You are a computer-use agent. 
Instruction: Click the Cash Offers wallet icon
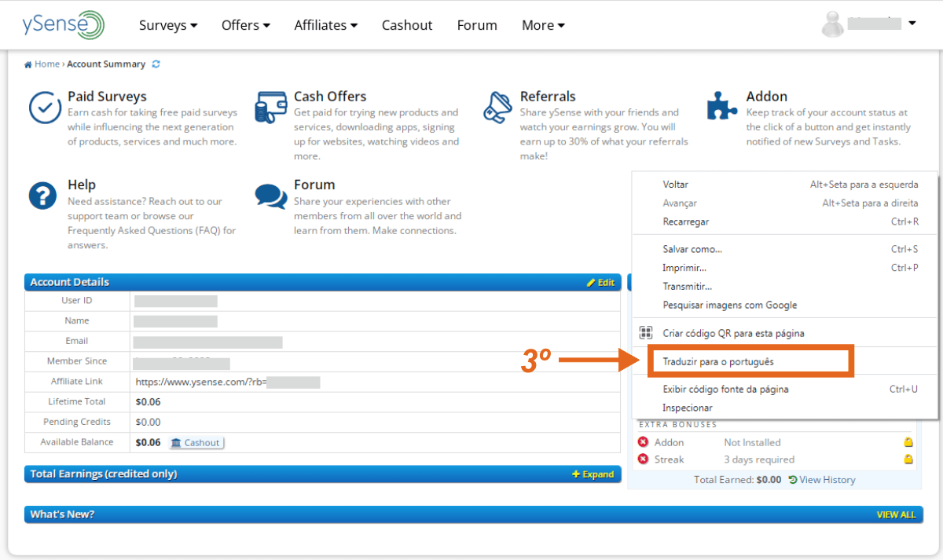click(271, 108)
